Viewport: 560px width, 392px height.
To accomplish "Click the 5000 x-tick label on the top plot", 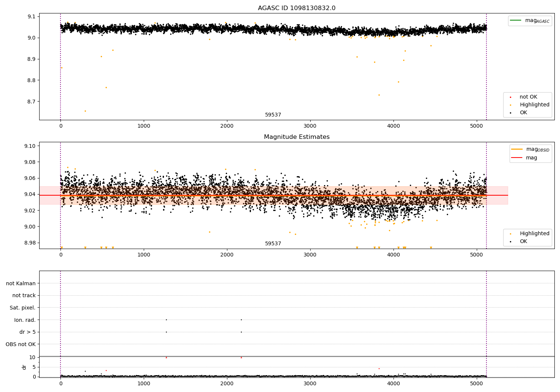I will pyautogui.click(x=476, y=126).
